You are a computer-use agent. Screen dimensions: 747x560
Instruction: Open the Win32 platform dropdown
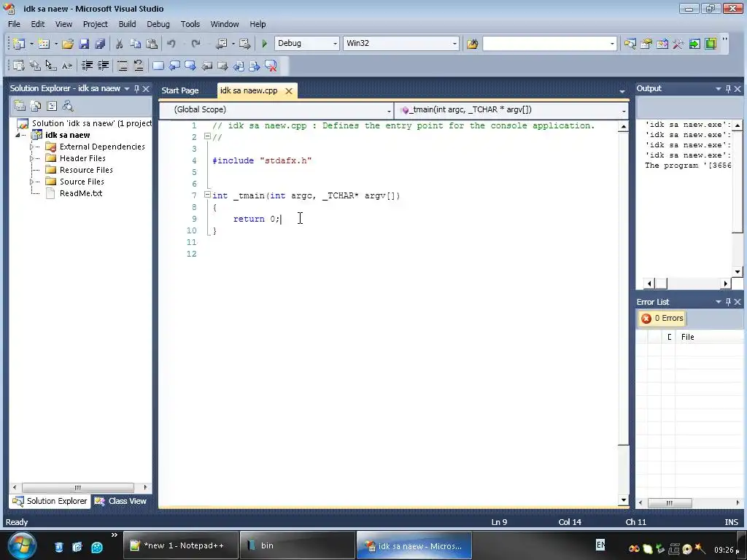click(x=454, y=44)
